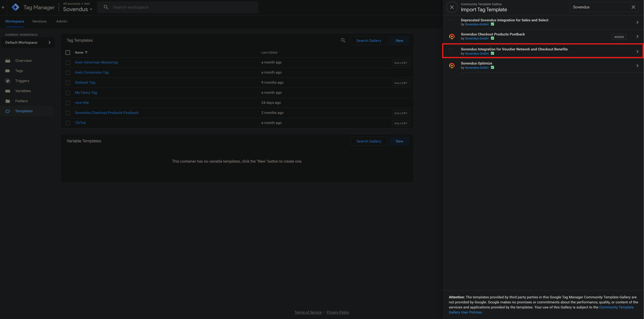Expand the Sovendus Optimize gallery entry chevron
This screenshot has width=644, height=319.
tap(637, 66)
